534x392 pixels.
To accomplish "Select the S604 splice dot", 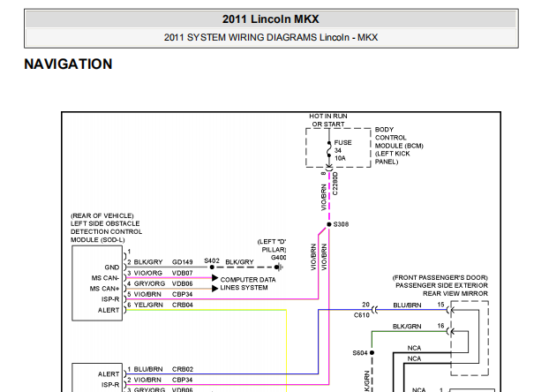I will pos(372,353).
